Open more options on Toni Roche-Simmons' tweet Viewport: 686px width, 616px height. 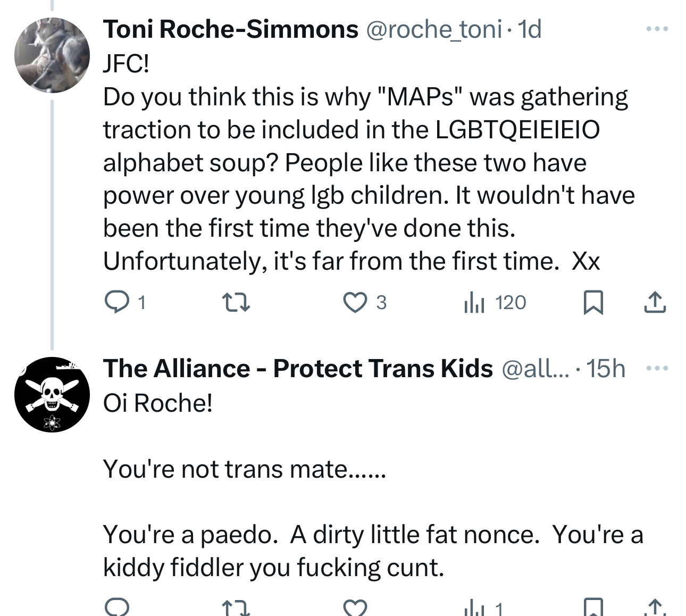[657, 29]
